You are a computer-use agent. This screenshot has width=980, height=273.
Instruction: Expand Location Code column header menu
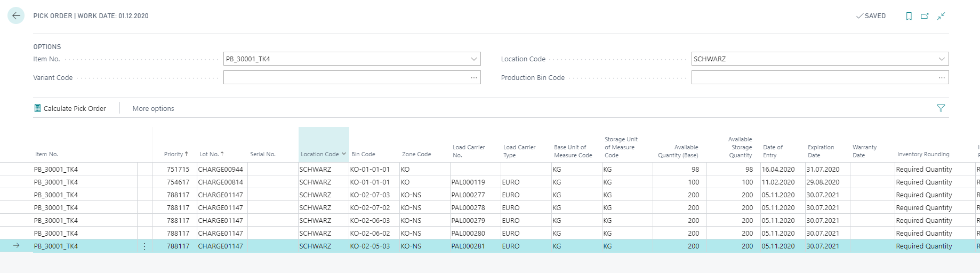click(x=344, y=154)
